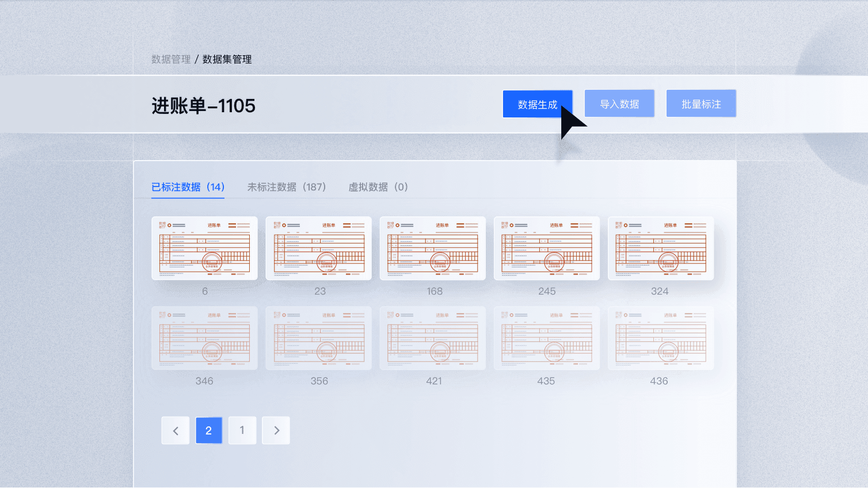Go to previous page with left chevron
The image size is (868, 488).
[x=176, y=430]
